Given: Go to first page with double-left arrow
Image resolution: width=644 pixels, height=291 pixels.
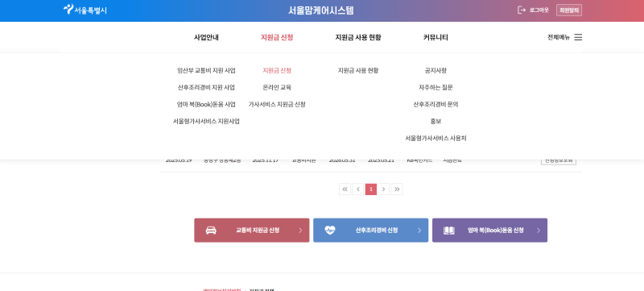Looking at the screenshot, I should (x=345, y=189).
